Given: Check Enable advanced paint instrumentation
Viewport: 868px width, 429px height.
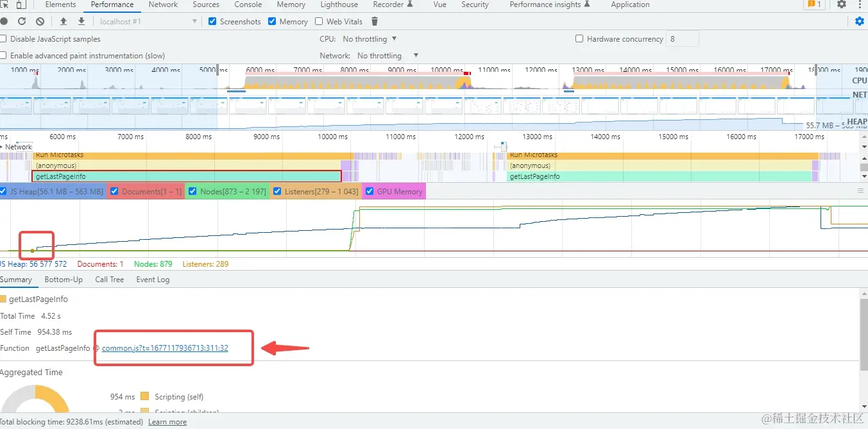Looking at the screenshot, I should coord(3,55).
